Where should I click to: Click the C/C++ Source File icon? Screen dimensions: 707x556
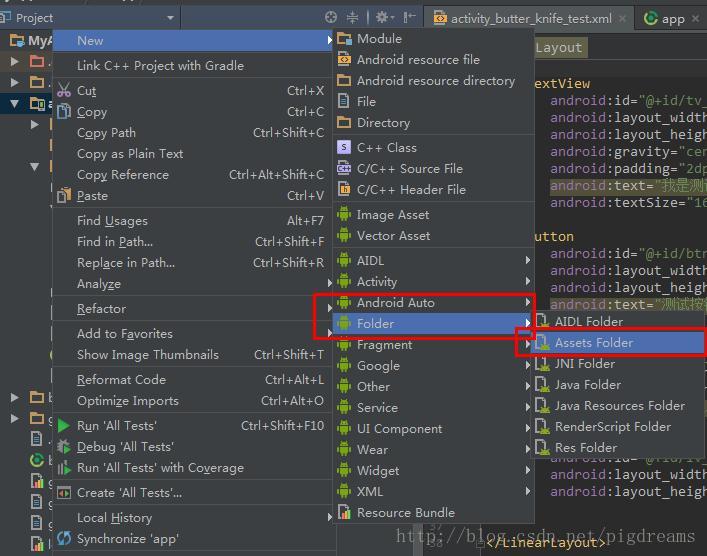coord(344,169)
